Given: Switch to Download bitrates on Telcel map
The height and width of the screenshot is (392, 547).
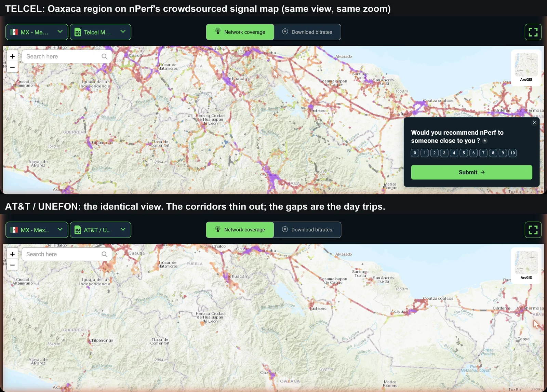Looking at the screenshot, I should (x=307, y=32).
